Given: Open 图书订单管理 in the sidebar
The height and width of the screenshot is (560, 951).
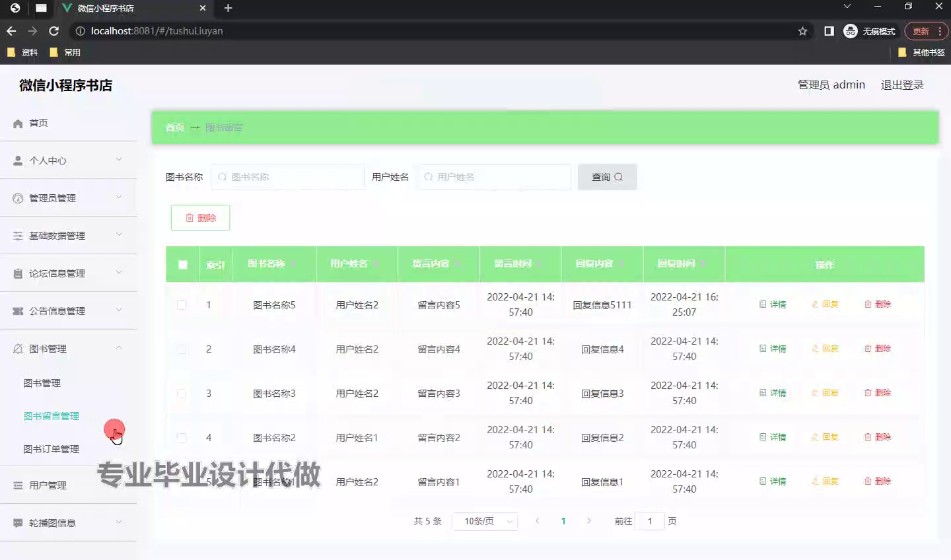Looking at the screenshot, I should (51, 449).
